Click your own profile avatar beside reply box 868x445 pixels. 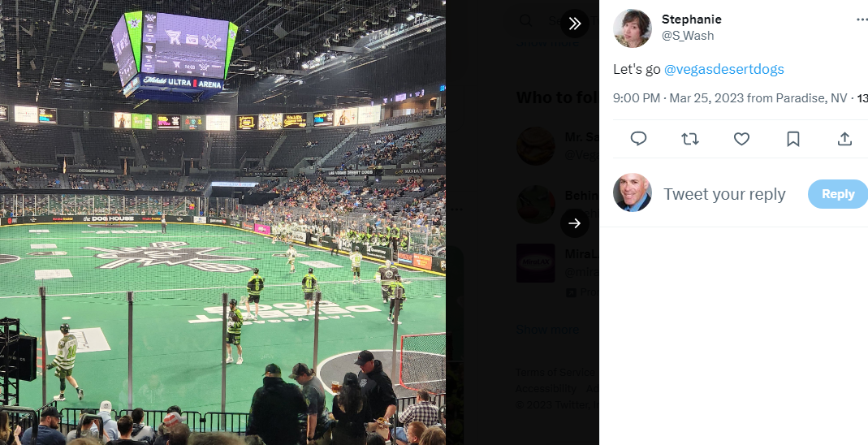(x=633, y=193)
